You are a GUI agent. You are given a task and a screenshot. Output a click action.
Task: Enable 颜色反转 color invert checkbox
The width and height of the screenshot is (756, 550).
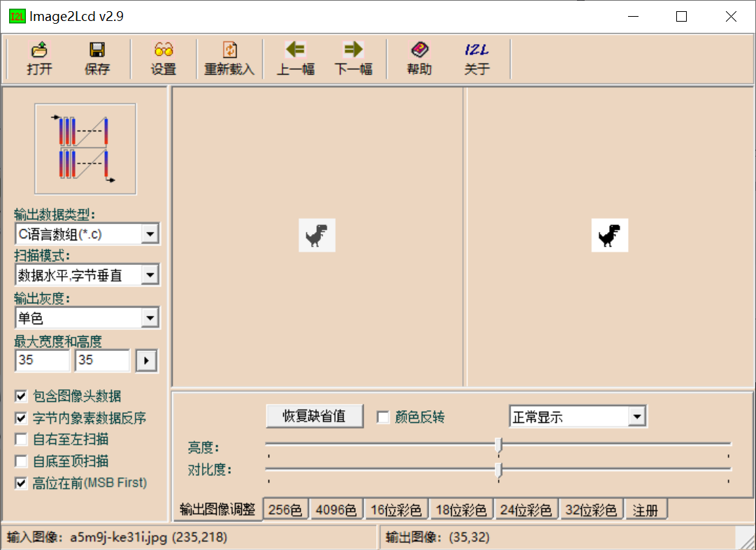point(383,417)
